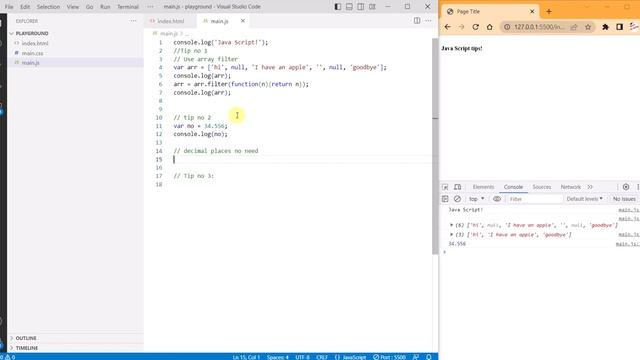Open the notifications bell in status bar
640x360 pixels.
point(429,357)
